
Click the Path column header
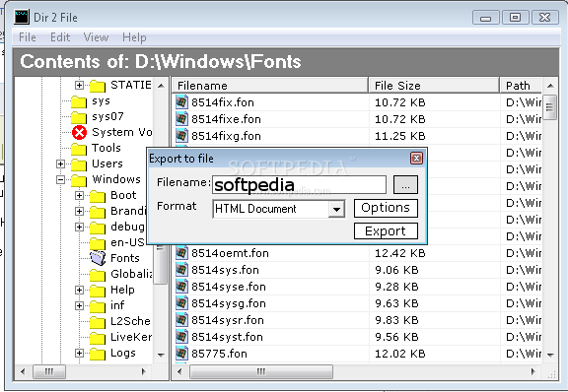[x=521, y=86]
